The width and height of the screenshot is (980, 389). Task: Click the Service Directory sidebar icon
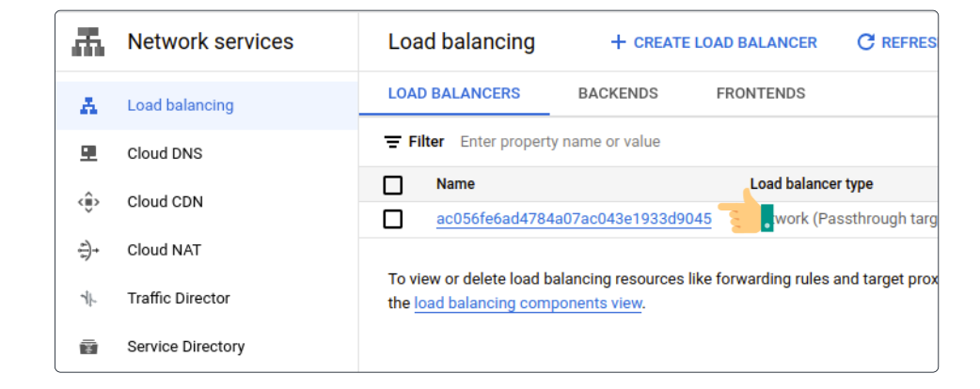pyautogui.click(x=88, y=347)
